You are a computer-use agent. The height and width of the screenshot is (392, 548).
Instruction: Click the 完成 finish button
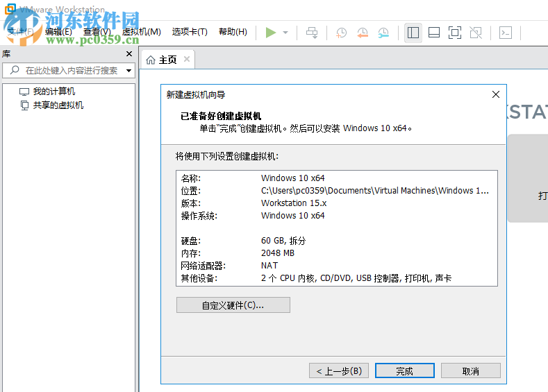pyautogui.click(x=405, y=370)
